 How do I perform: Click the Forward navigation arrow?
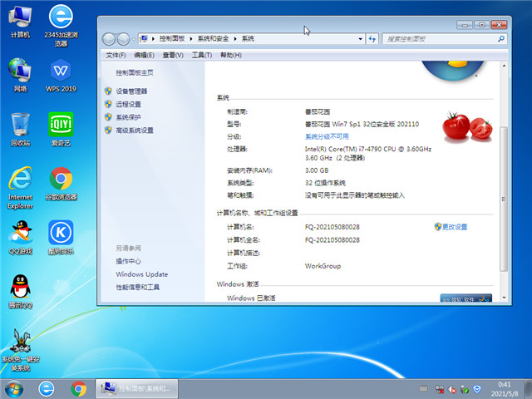pos(123,39)
